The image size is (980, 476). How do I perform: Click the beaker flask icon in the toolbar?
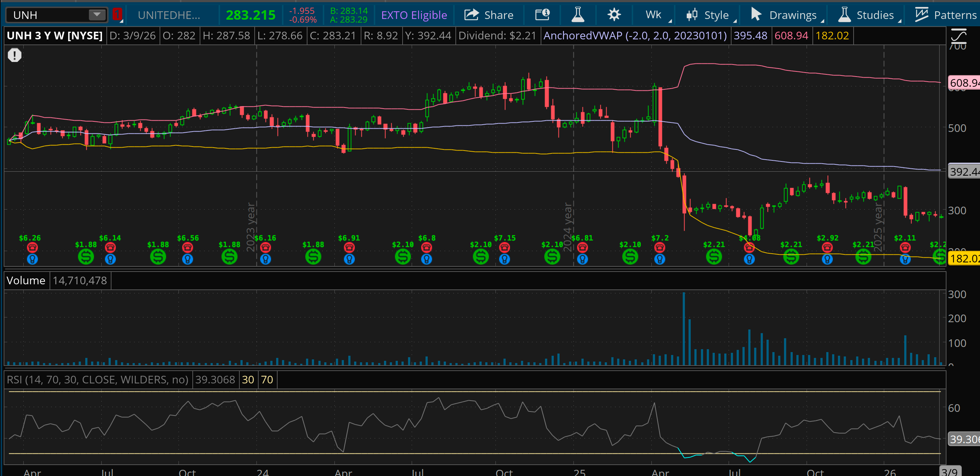pos(577,15)
